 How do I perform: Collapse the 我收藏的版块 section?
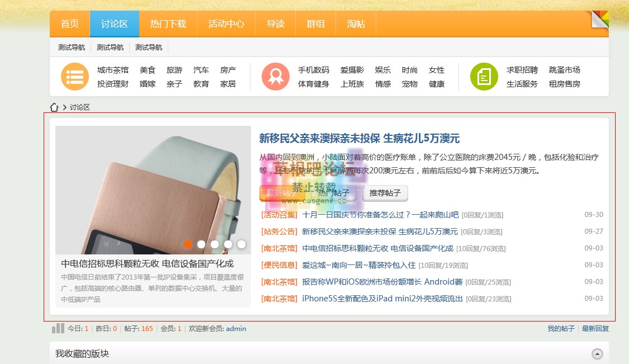click(598, 354)
